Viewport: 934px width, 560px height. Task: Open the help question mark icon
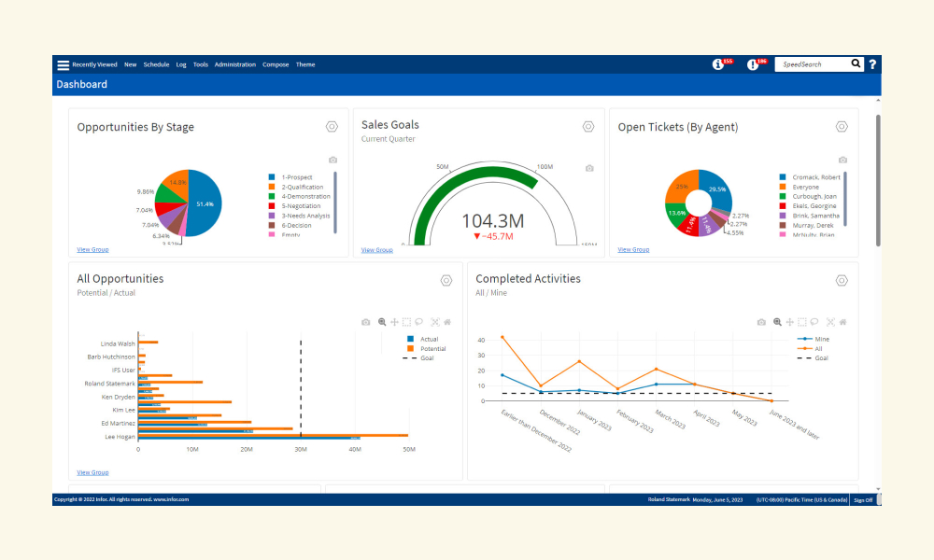872,64
